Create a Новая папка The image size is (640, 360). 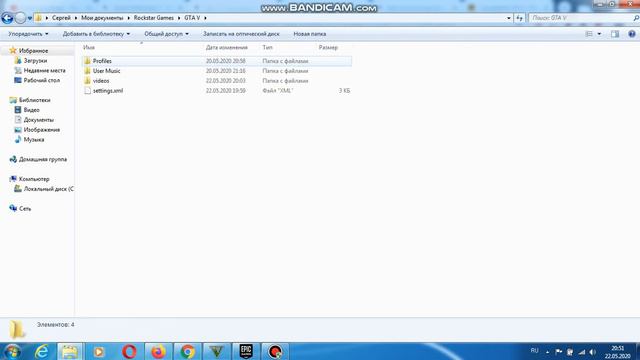pos(309,34)
